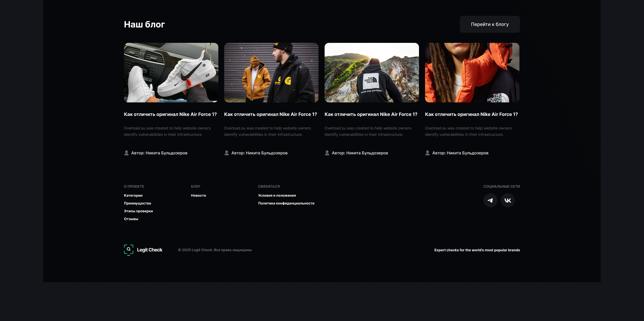Open the blog via Перейти к блогу button
The width and height of the screenshot is (644, 321).
[489, 24]
